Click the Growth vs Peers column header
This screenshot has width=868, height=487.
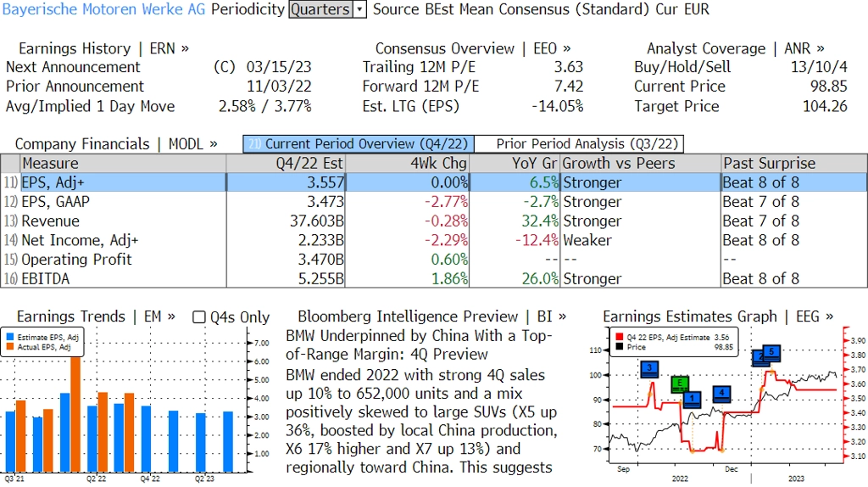pos(641,164)
